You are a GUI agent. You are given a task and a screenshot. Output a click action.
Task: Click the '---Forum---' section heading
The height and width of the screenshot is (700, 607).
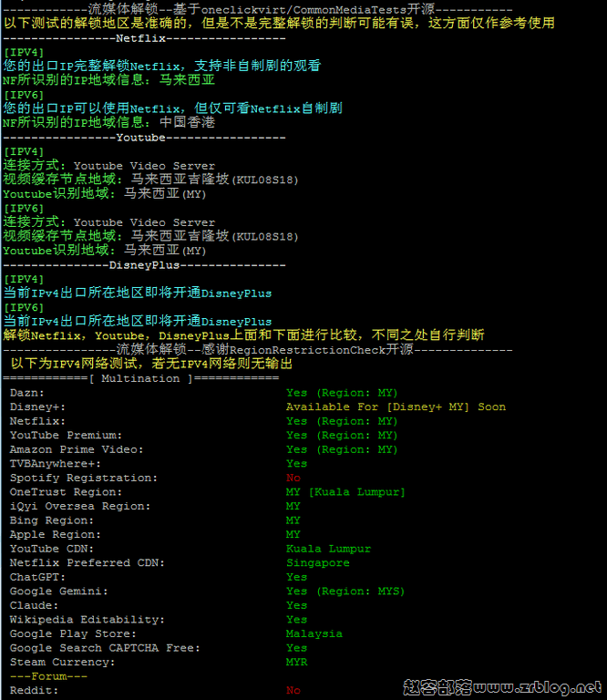[48, 676]
